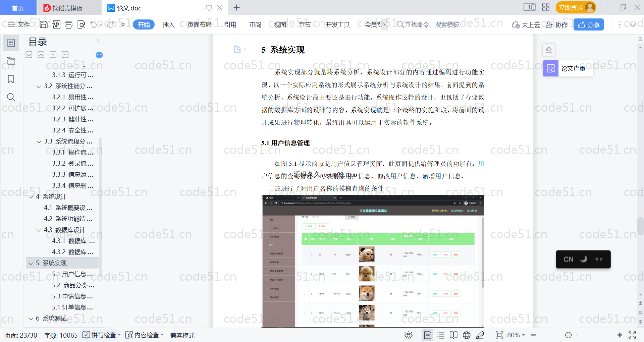The image size is (644, 342).
Task: Click the search commands input field
Action: pos(428,24)
